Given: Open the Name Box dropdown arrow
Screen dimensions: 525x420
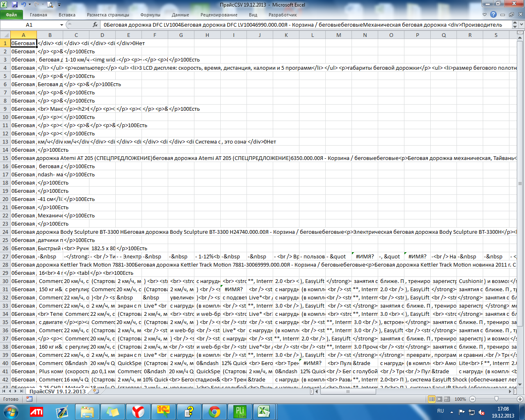Looking at the screenshot, I should pos(62,25).
